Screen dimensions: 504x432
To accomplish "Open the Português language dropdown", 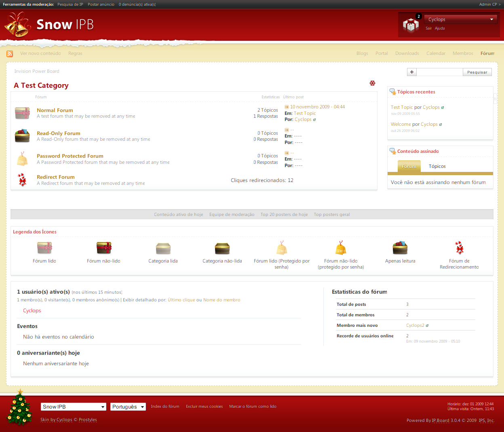I will coord(128,407).
